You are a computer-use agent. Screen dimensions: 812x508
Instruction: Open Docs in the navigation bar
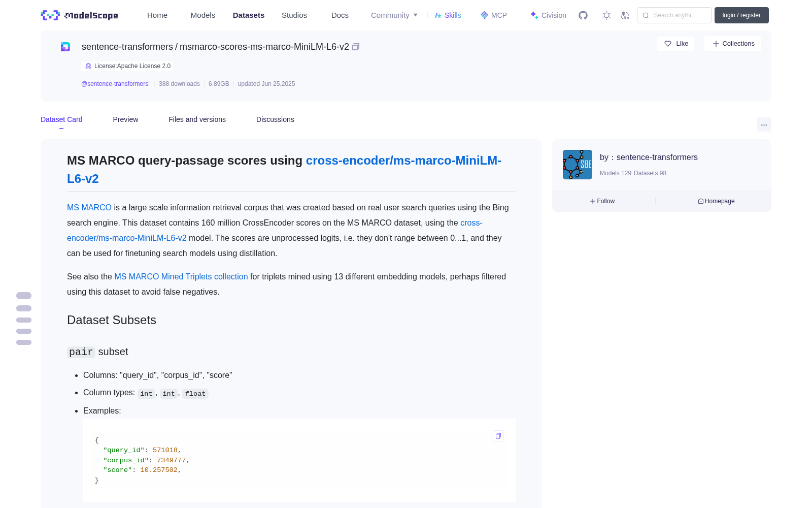click(340, 15)
